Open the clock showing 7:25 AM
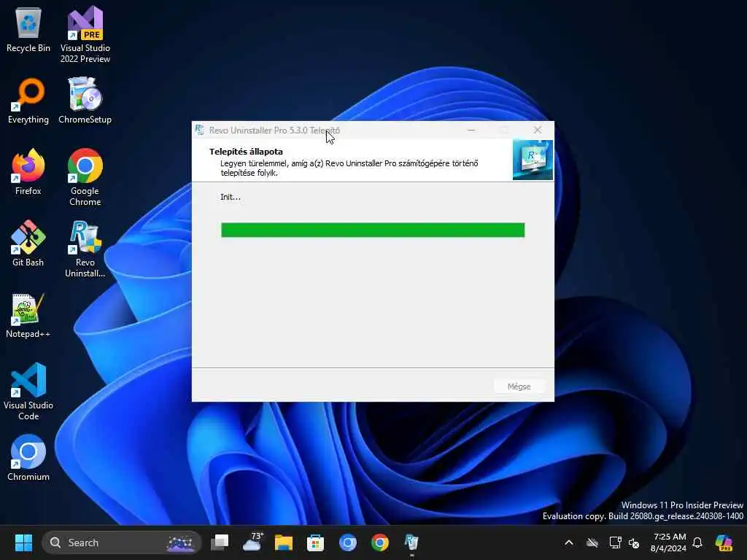This screenshot has height=560, width=747. click(x=669, y=542)
